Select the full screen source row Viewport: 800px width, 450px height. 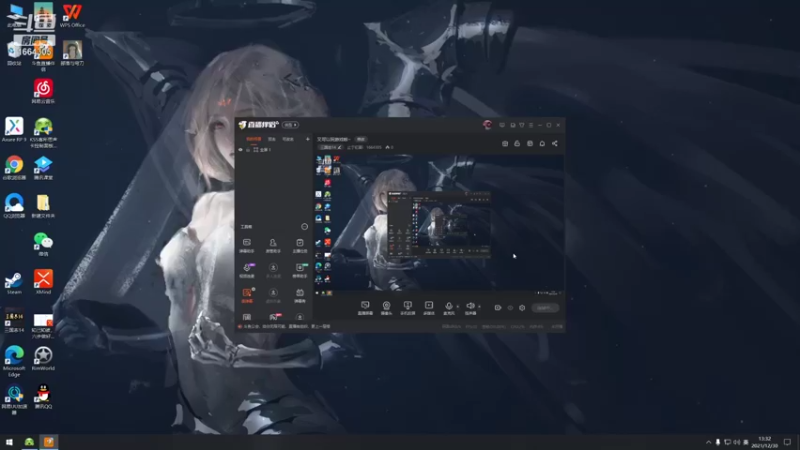274,150
